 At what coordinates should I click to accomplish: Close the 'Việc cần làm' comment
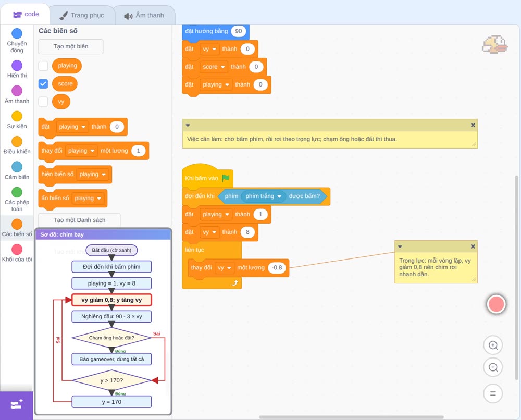[473, 125]
